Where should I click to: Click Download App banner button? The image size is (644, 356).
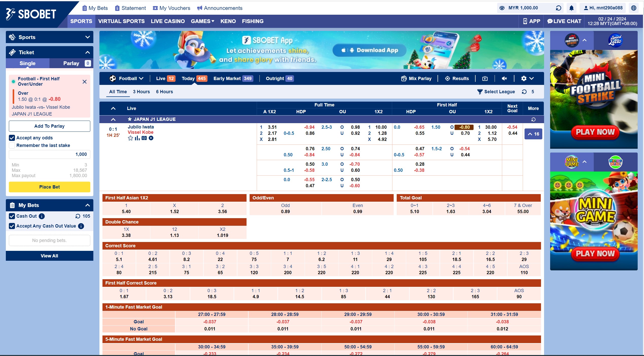370,50
